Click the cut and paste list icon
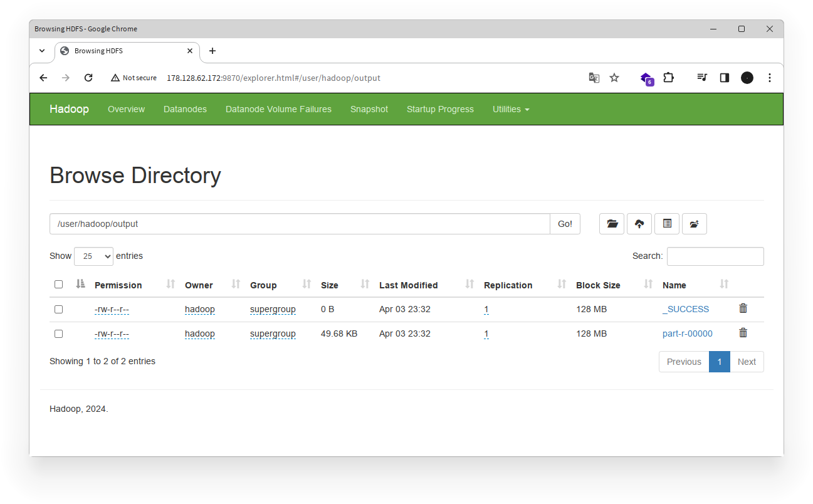The image size is (813, 504). pos(667,224)
